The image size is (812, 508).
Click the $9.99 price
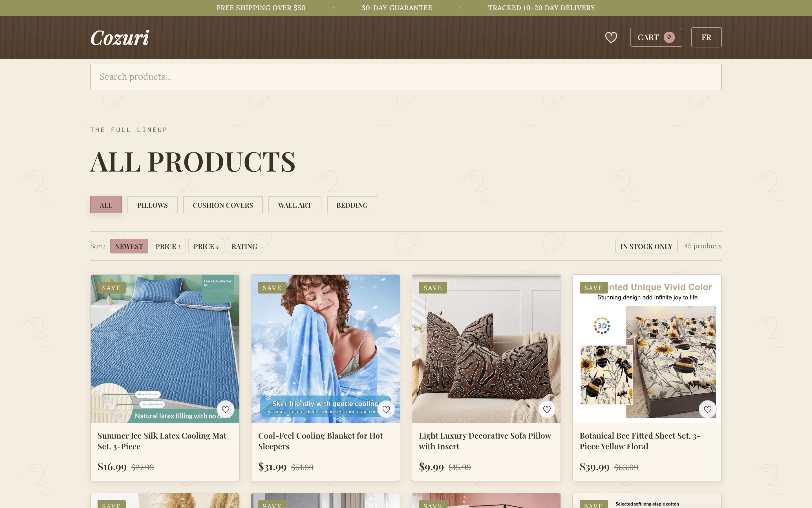pos(431,467)
